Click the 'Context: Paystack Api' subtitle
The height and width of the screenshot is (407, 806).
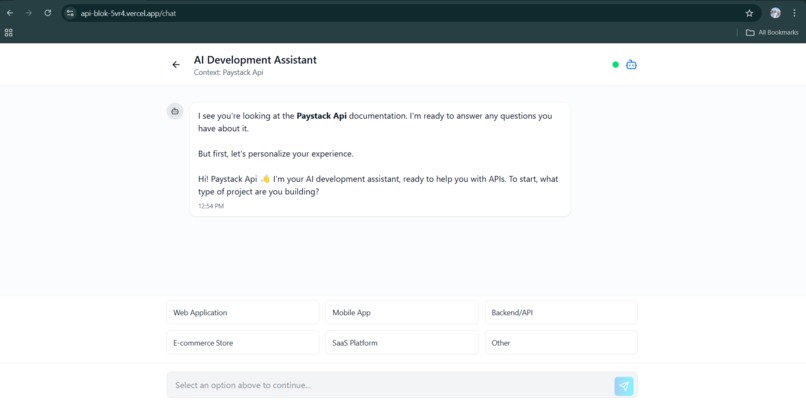(228, 72)
